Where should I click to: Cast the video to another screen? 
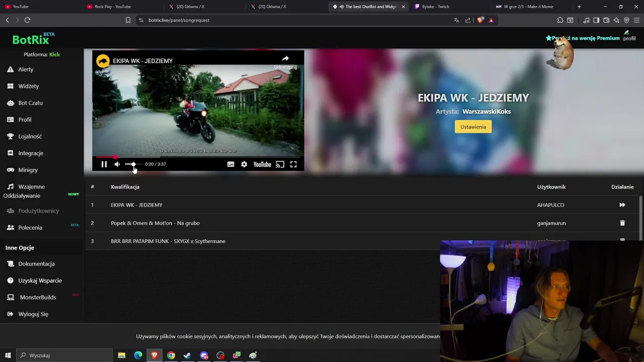[280, 164]
